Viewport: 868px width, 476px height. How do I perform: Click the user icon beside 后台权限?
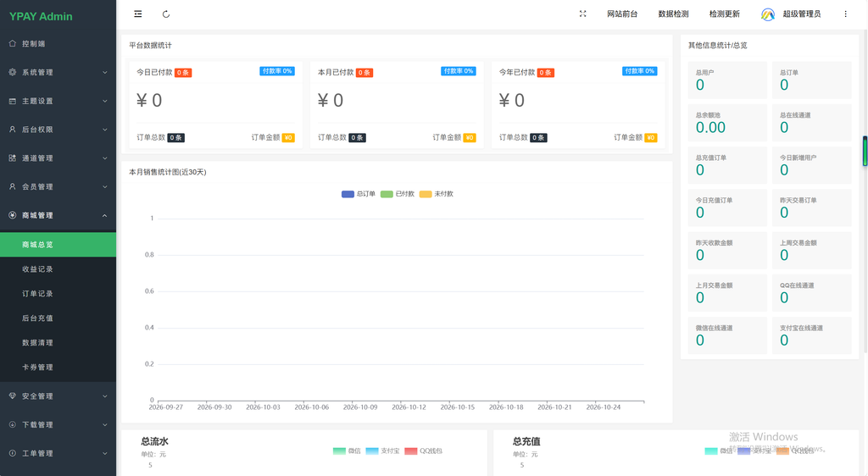12,130
